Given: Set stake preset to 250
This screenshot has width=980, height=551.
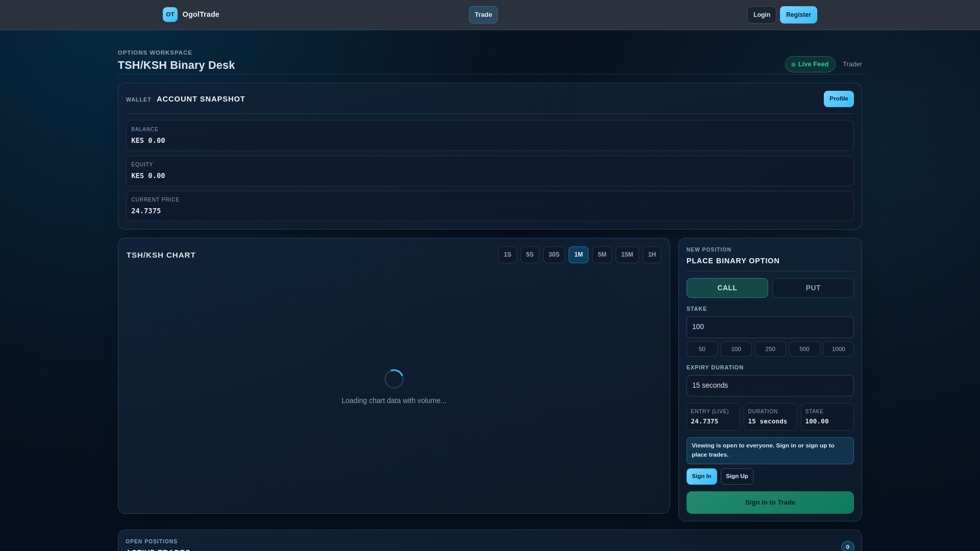Looking at the screenshot, I should point(770,349).
